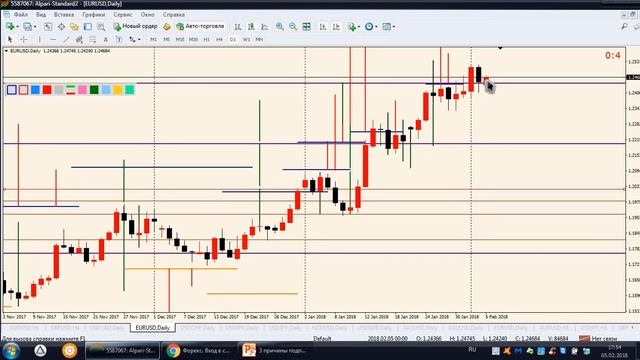The height and width of the screenshot is (360, 640).
Task: Select the text 'A' tool
Action: point(106,40)
